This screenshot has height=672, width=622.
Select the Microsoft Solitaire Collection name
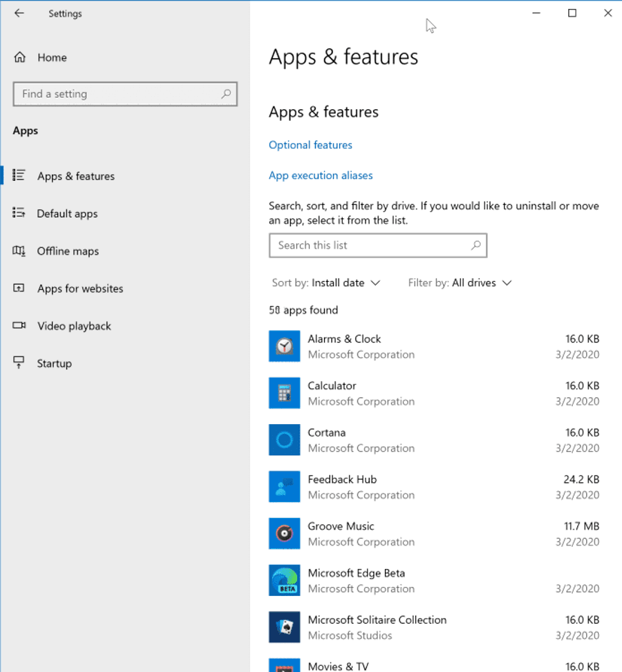pos(377,620)
